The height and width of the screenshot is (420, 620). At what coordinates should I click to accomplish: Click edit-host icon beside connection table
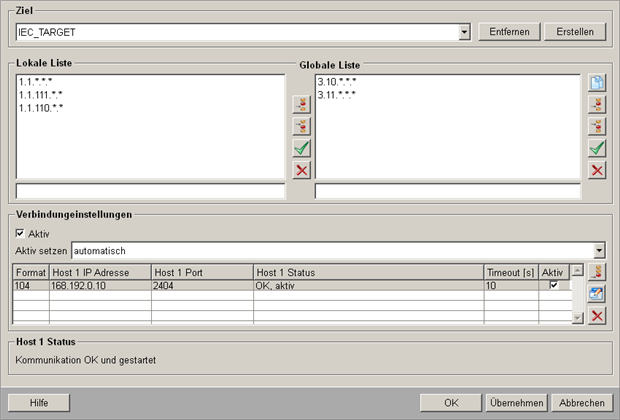[x=597, y=293]
